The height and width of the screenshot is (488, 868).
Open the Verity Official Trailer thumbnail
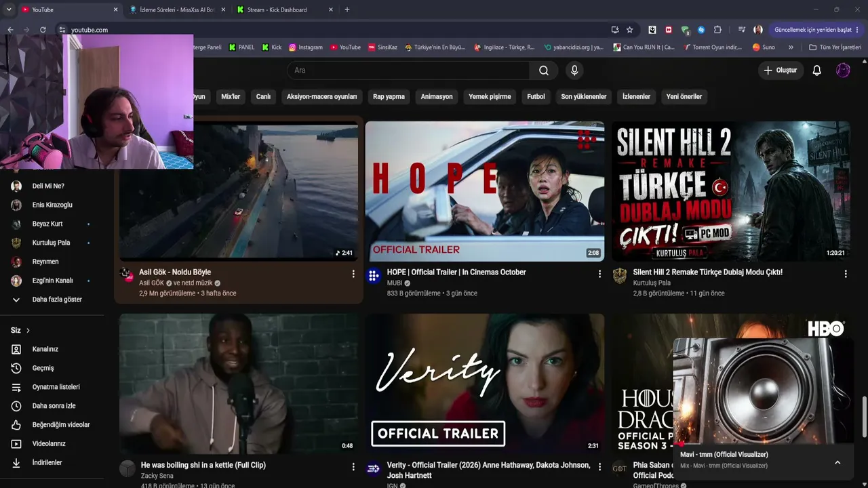(x=485, y=384)
